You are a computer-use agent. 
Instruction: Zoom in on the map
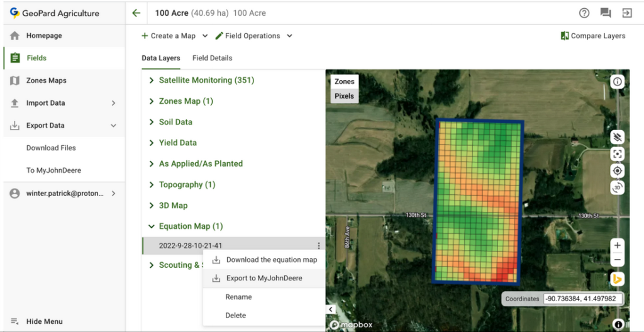(618, 245)
